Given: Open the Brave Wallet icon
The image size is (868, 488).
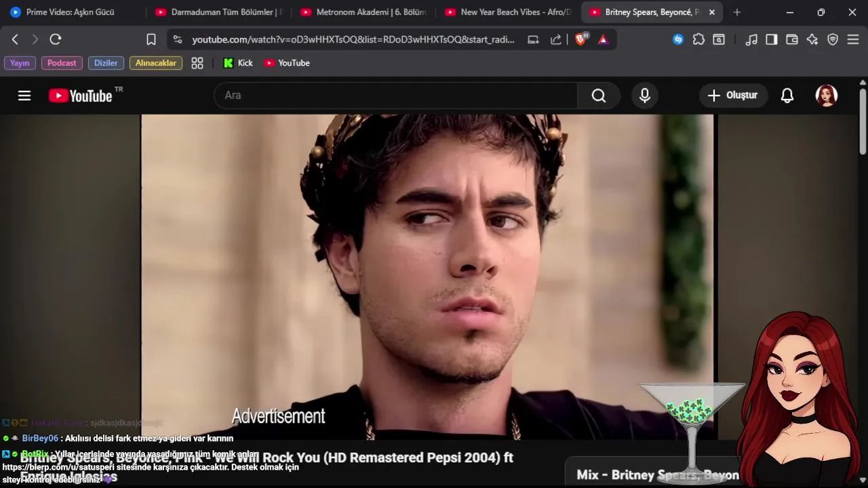Looking at the screenshot, I should point(792,39).
